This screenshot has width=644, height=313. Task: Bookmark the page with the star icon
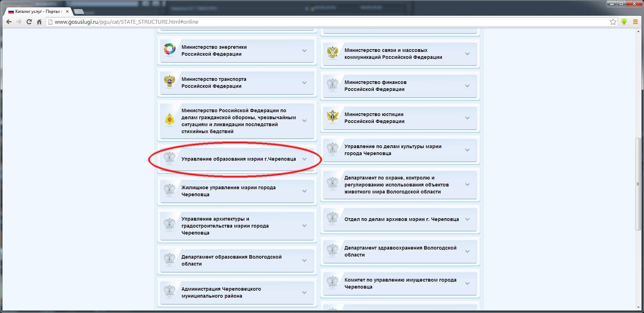tap(613, 22)
